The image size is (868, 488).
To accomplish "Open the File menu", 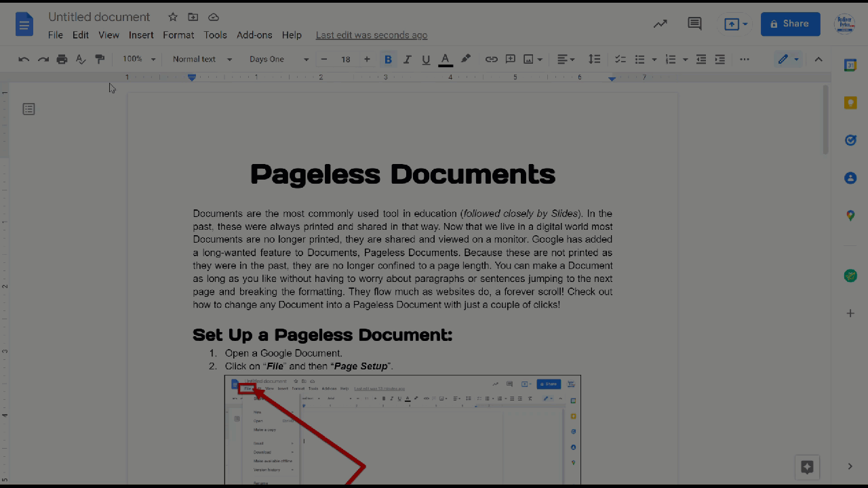I will point(55,35).
